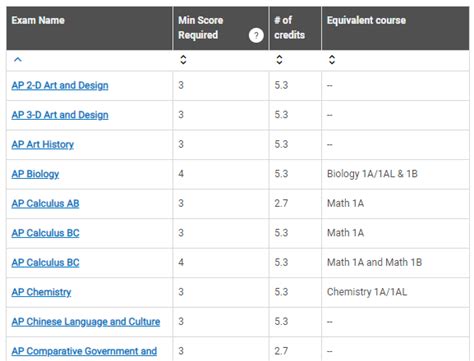Click the 2.7 credits in Calculus AB row
474x361 pixels.
click(x=281, y=203)
